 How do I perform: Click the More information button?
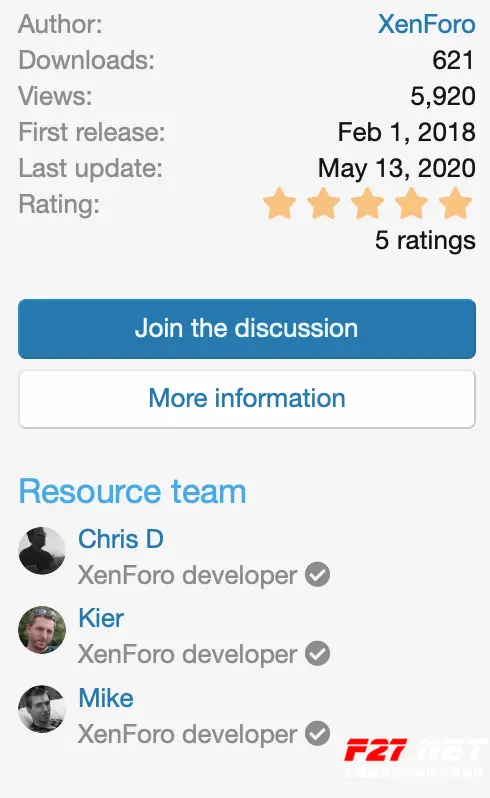click(x=247, y=398)
